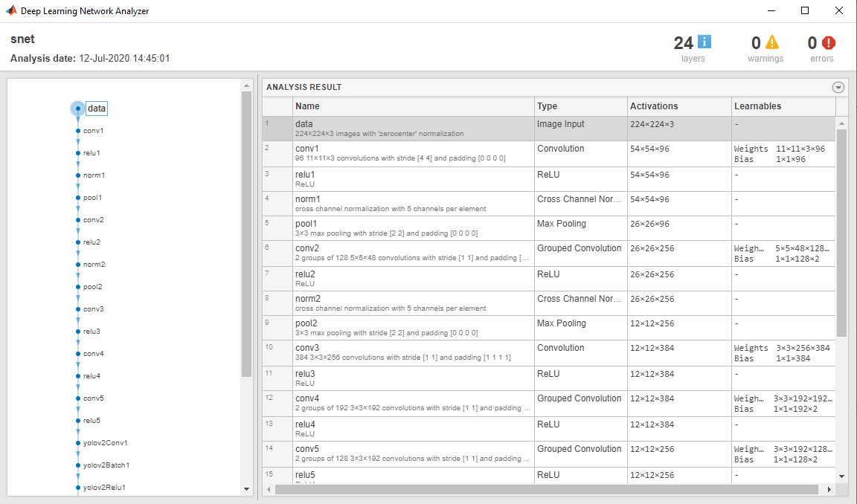Select the pool2 row in the results table
The width and height of the screenshot is (857, 504).
549,328
